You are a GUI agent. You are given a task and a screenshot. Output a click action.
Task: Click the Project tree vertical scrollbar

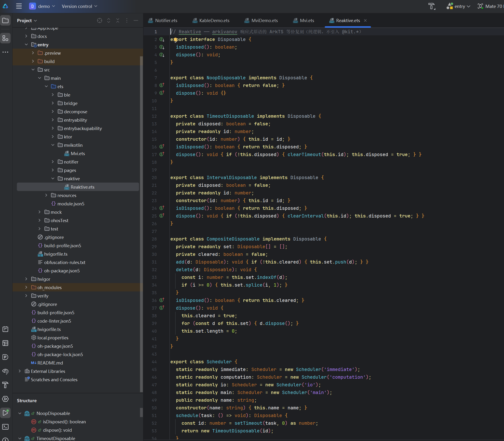(141, 224)
